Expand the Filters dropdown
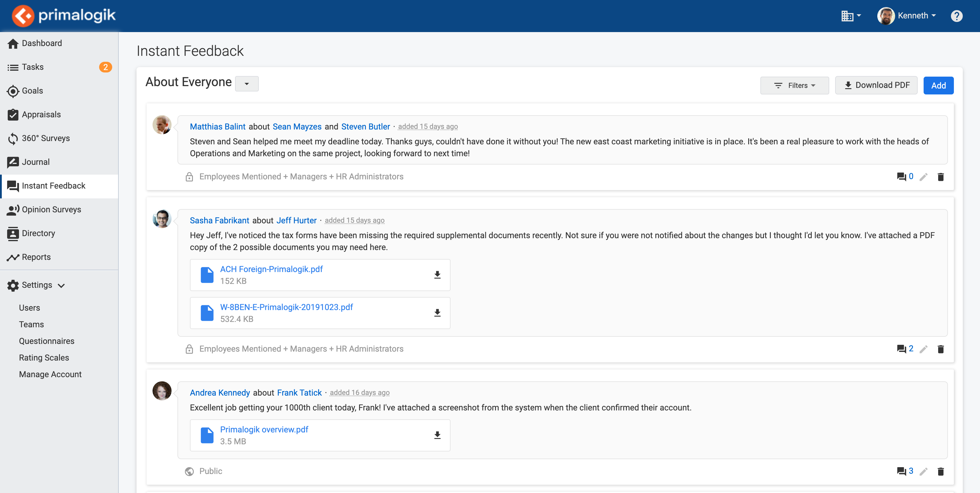Screen dimensions: 980x493 coord(794,85)
